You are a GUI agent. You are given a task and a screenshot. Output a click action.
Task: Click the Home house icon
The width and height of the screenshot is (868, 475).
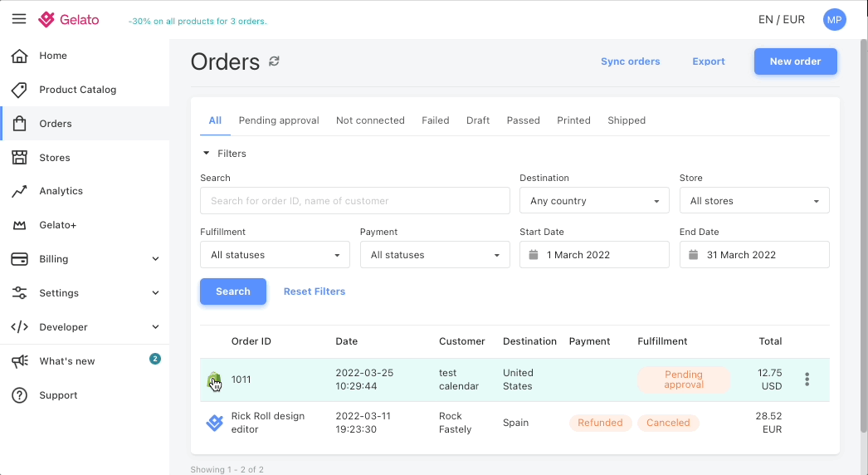pyautogui.click(x=19, y=56)
